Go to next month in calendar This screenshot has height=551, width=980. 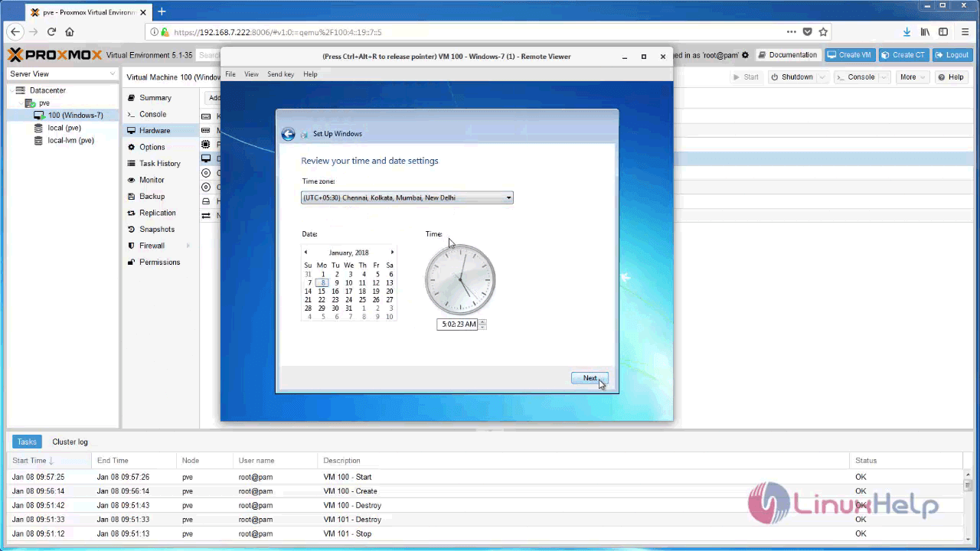tap(392, 253)
